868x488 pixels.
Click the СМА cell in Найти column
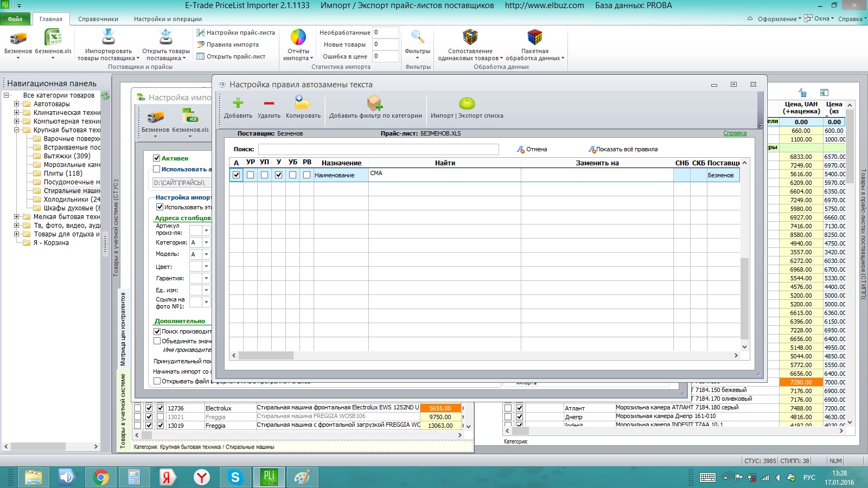click(445, 175)
